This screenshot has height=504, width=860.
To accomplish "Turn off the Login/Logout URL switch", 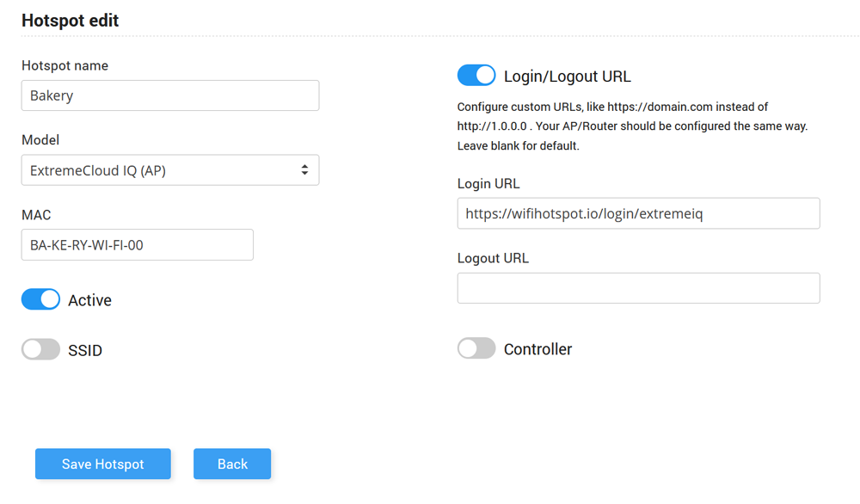I will (476, 76).
